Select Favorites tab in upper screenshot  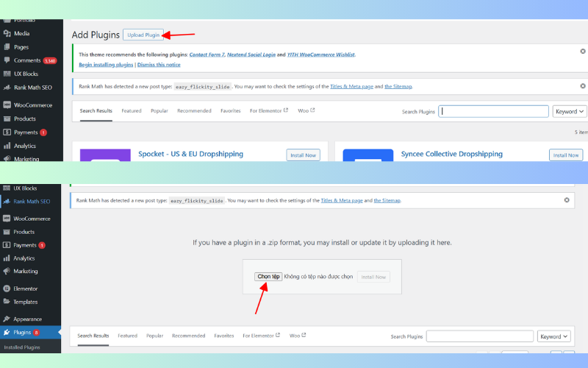coord(231,111)
